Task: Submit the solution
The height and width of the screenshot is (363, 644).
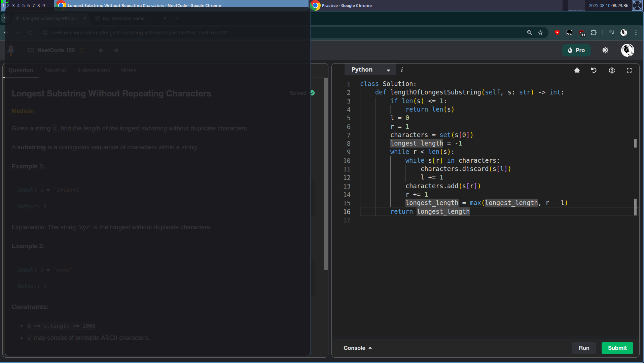Action: click(x=617, y=348)
